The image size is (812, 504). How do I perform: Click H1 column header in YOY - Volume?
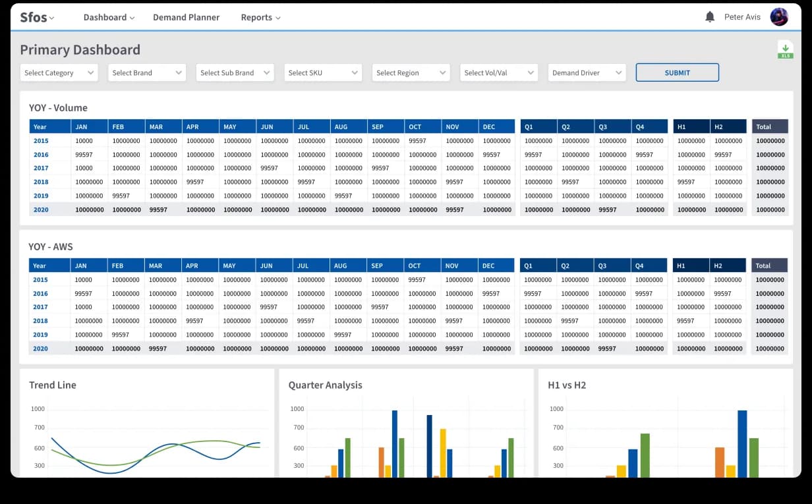click(691, 126)
